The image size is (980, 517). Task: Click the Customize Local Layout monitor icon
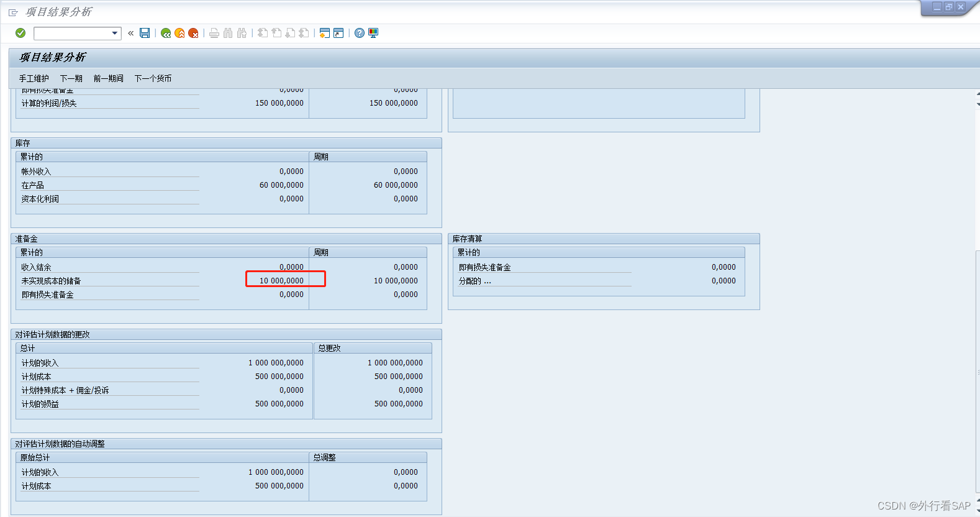373,33
